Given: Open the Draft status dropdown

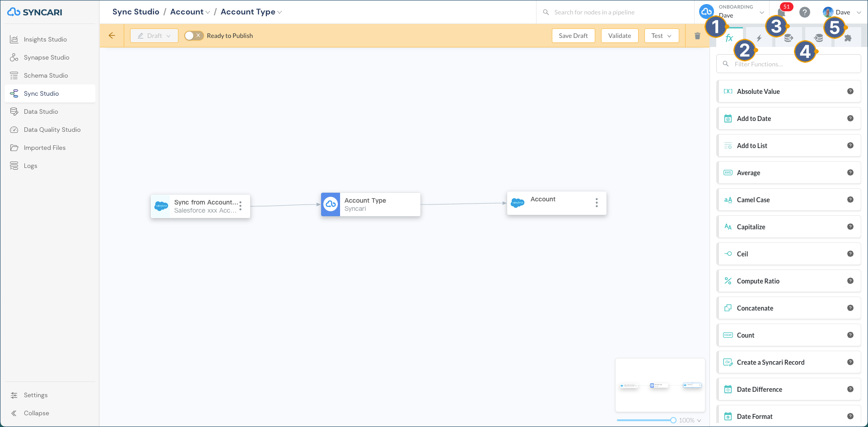Looking at the screenshot, I should 154,36.
